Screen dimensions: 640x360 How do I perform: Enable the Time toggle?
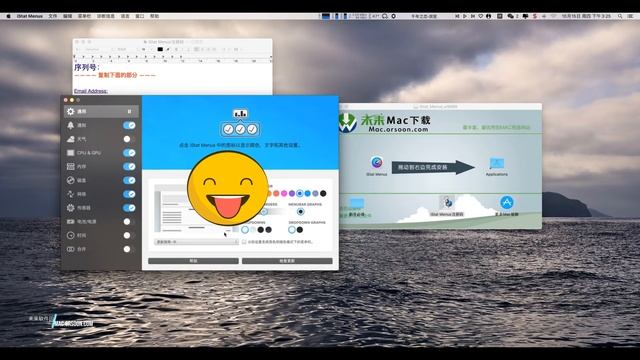pyautogui.click(x=129, y=236)
